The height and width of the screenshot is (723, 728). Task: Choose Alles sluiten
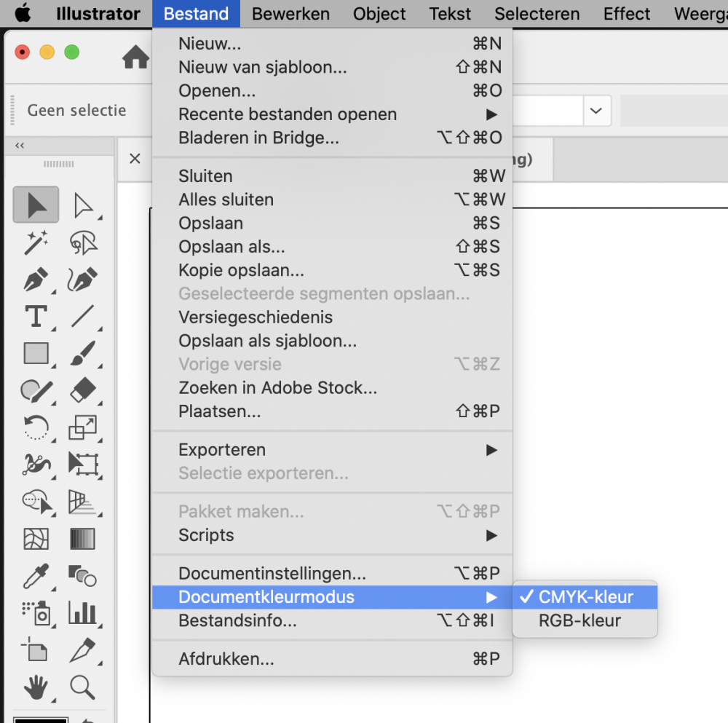(x=333, y=199)
